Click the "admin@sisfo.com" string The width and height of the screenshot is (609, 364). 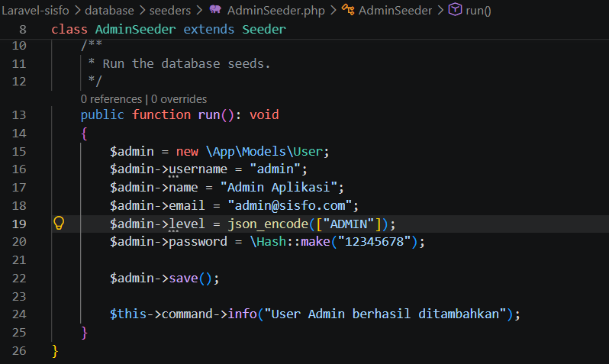pos(290,205)
